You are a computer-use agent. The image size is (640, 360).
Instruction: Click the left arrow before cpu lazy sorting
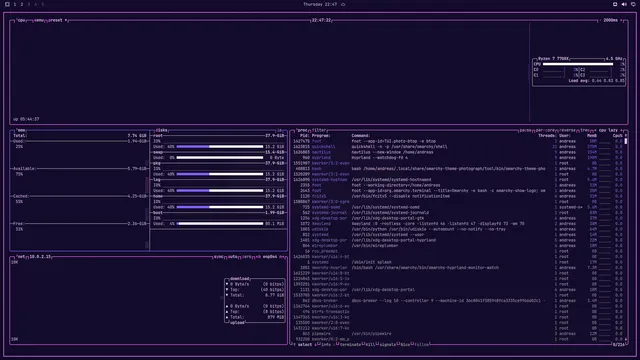tap(595, 130)
